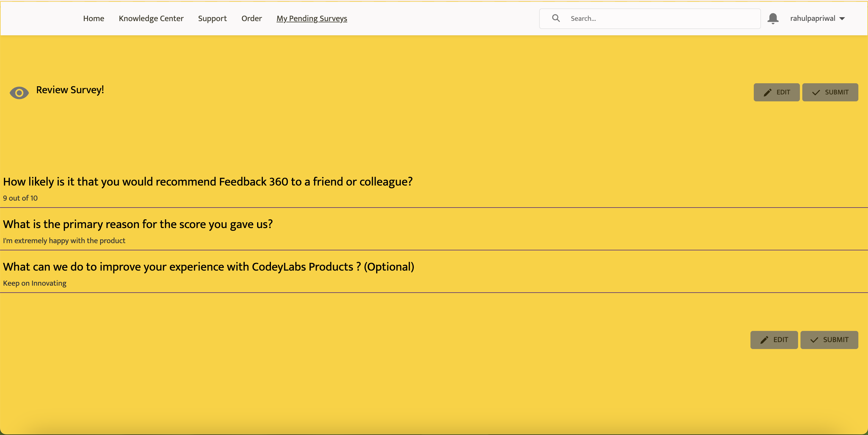Open the Order tab

tap(251, 18)
